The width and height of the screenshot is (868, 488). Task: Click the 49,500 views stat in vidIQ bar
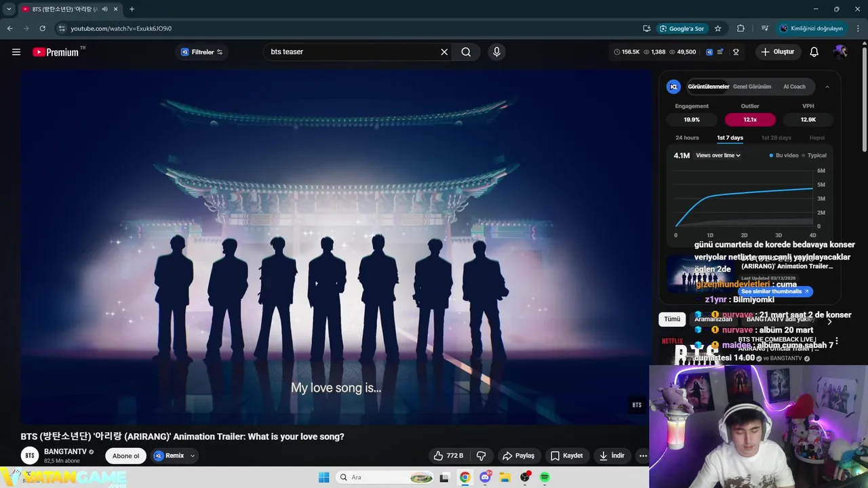click(x=683, y=52)
